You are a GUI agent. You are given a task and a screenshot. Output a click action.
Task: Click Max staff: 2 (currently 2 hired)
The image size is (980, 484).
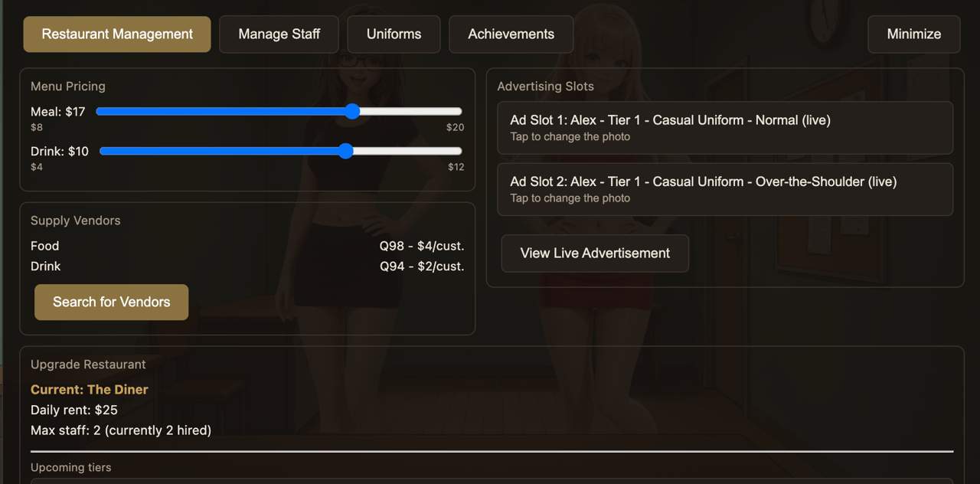pos(121,430)
